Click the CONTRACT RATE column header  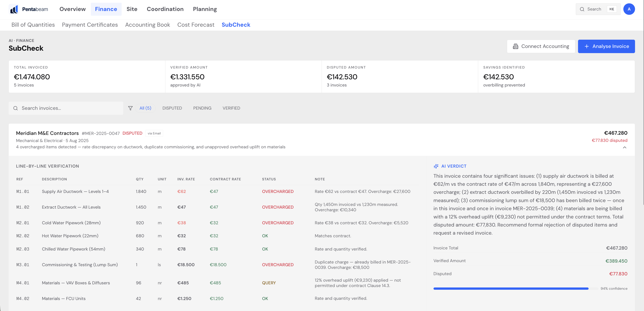click(225, 179)
